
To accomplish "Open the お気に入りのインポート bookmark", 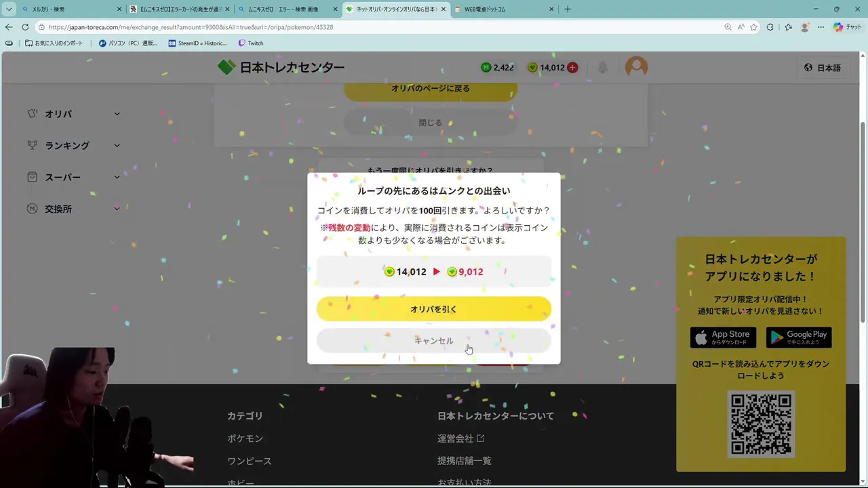I will coord(54,43).
